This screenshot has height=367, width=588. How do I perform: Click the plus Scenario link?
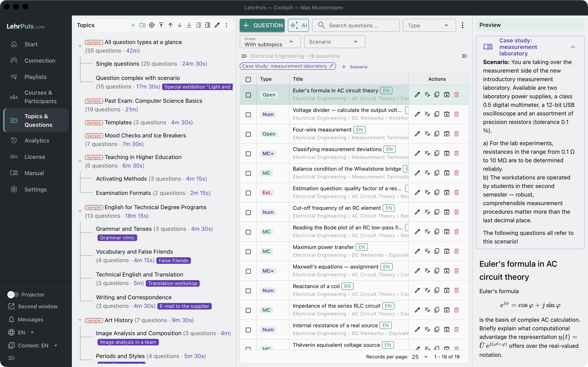pos(354,67)
